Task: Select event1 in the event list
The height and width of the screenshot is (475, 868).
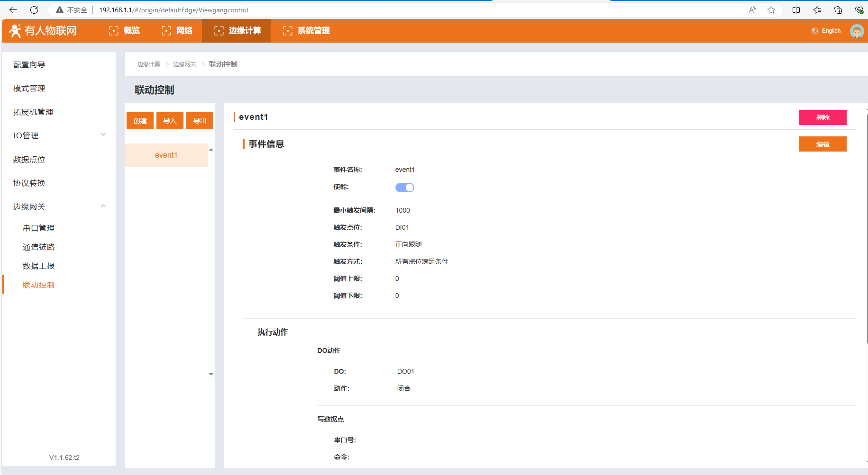Action: (166, 155)
